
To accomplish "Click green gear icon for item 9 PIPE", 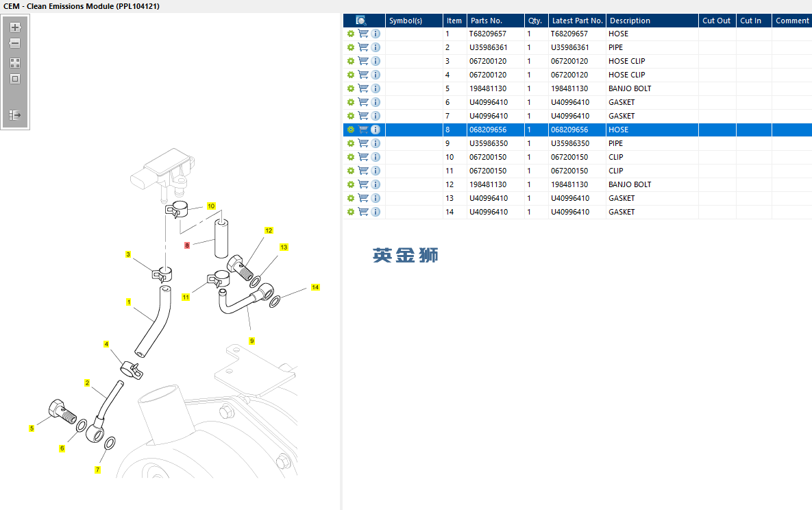I will (x=351, y=143).
